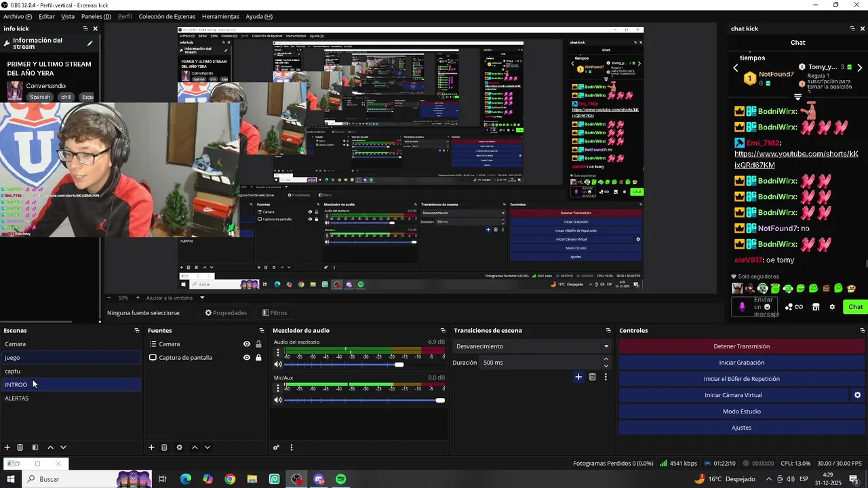The height and width of the screenshot is (488, 868).
Task: Undock the Mezclador de audio panel
Action: coord(443,331)
